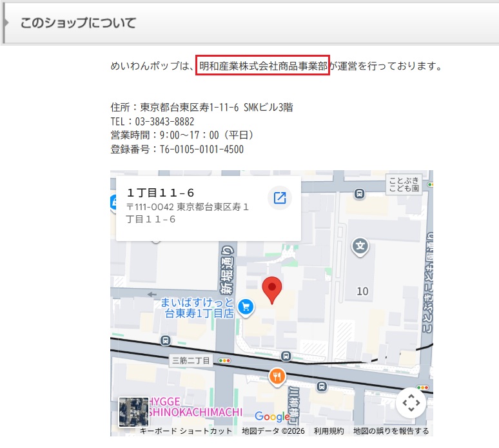Image resolution: width=499 pixels, height=448 pixels.
Task: Open 利用規約 terms link
Action: coord(329,431)
